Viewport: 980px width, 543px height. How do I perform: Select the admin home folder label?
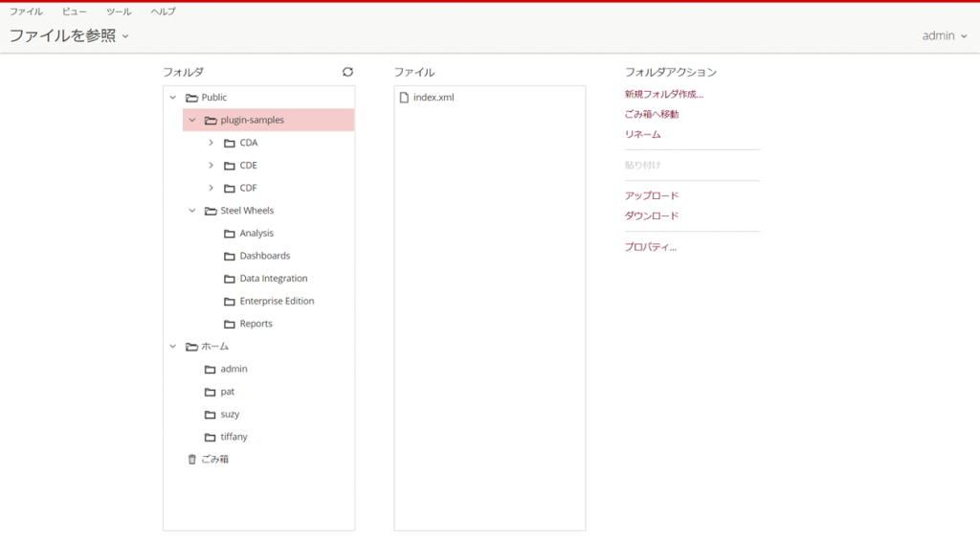[234, 369]
